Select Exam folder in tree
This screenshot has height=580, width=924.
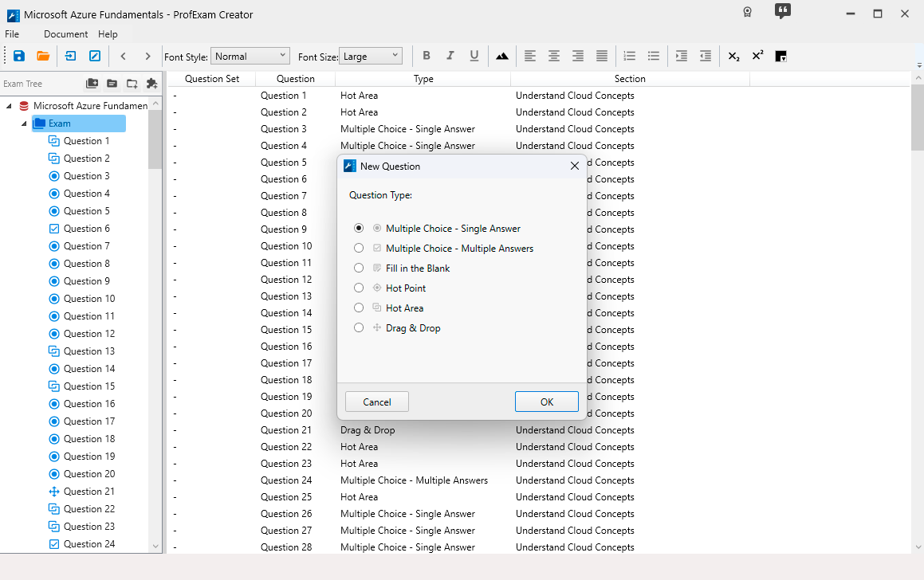click(78, 123)
